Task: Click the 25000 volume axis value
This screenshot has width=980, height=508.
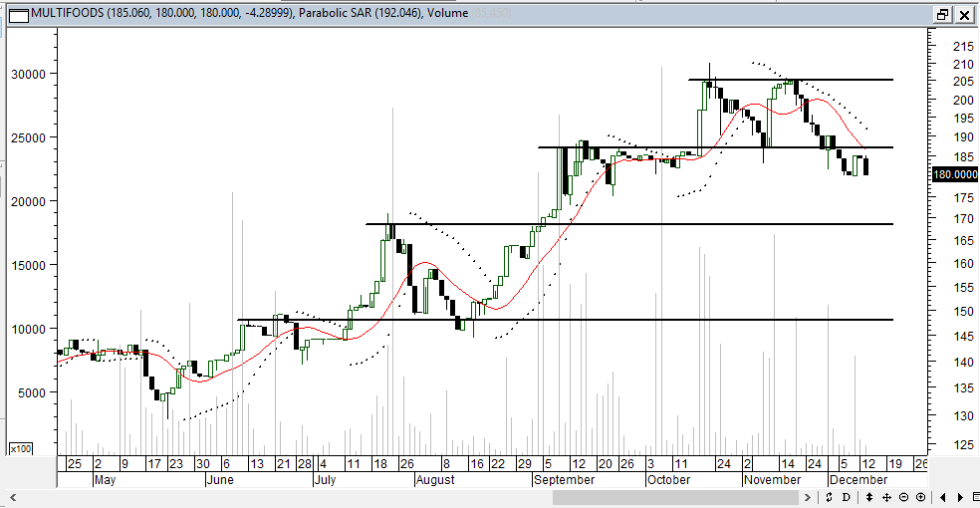Action: point(29,138)
